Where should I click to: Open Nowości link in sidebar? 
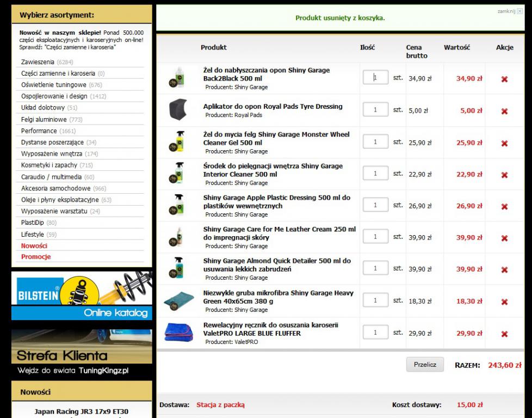34,245
